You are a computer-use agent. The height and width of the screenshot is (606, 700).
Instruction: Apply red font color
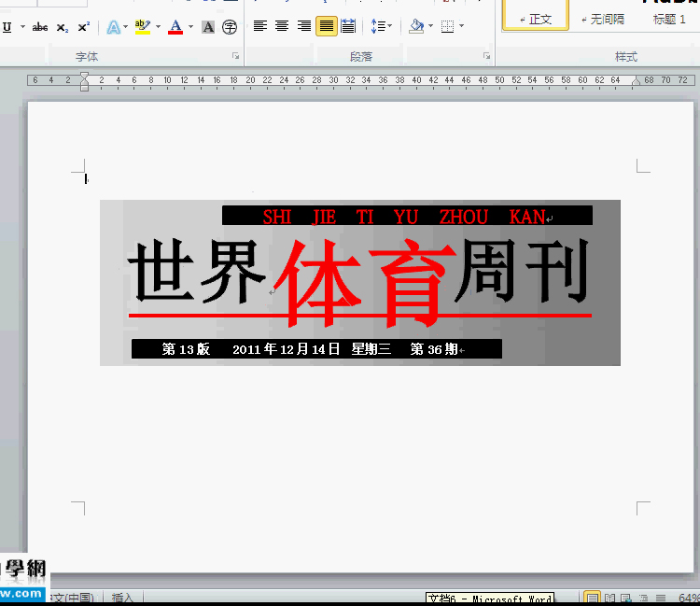pyautogui.click(x=175, y=27)
